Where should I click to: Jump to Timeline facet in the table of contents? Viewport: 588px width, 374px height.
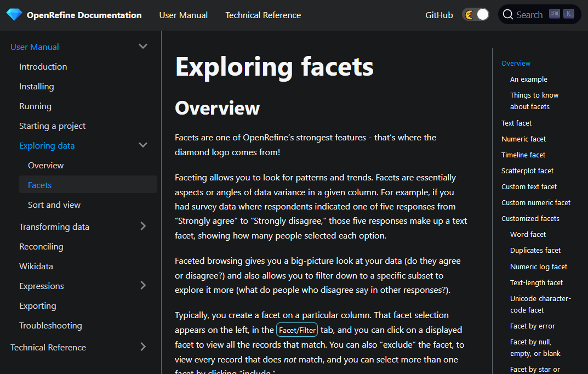[523, 155]
